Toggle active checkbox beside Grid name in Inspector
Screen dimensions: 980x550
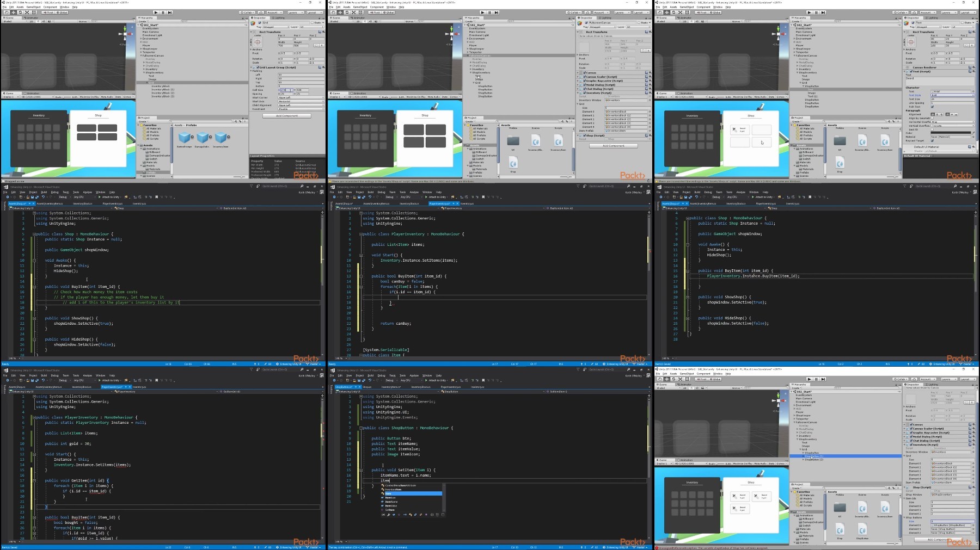[x=259, y=23]
